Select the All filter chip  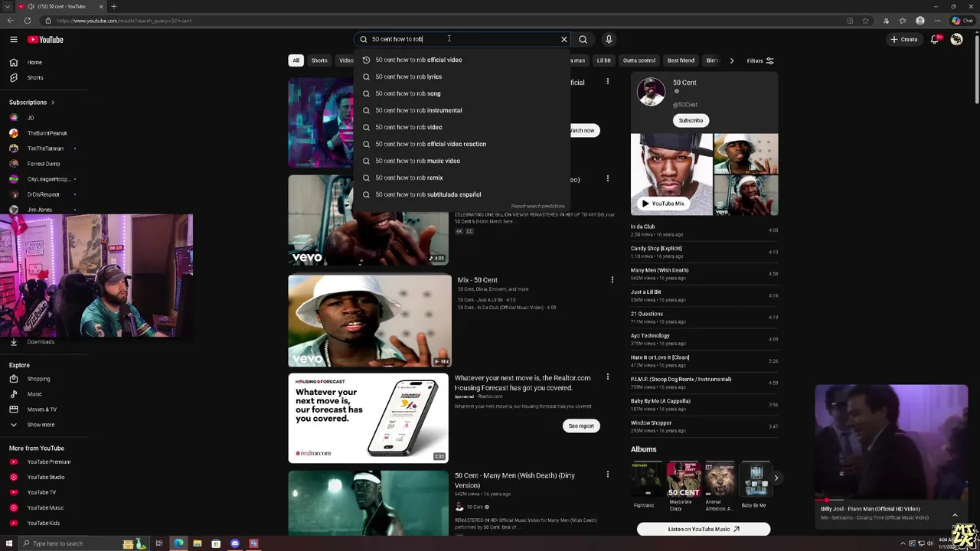point(296,60)
